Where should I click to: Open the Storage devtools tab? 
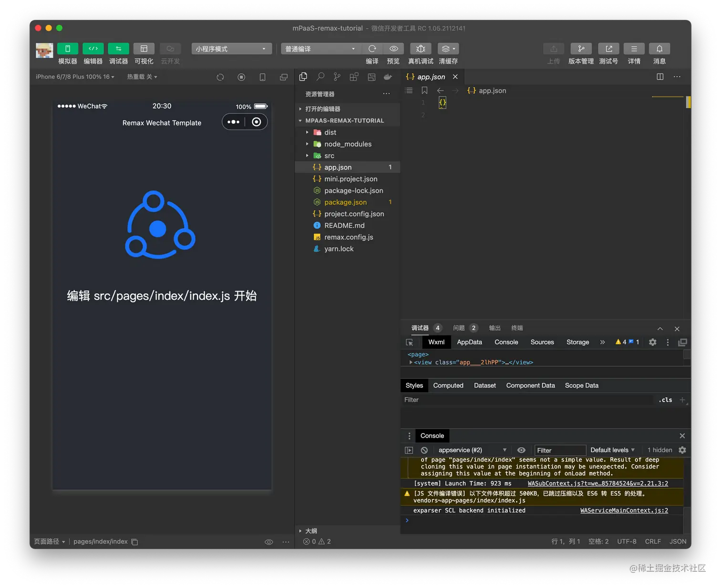(577, 342)
